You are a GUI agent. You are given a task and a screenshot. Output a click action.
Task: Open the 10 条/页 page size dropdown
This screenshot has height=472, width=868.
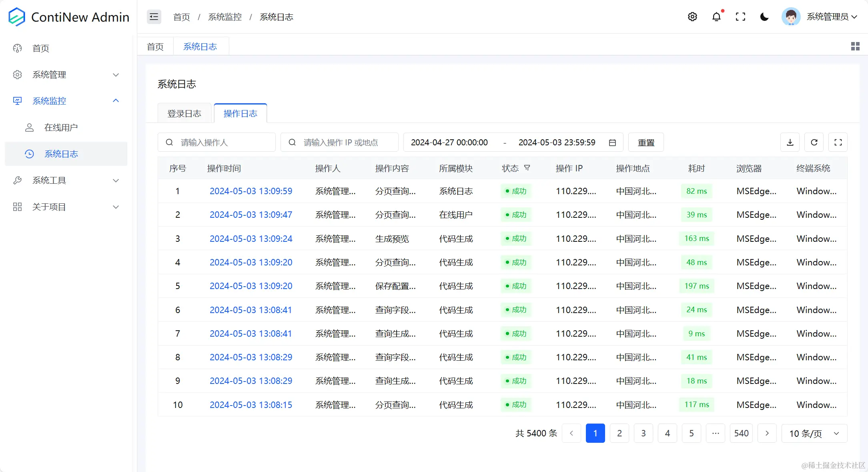click(x=814, y=433)
